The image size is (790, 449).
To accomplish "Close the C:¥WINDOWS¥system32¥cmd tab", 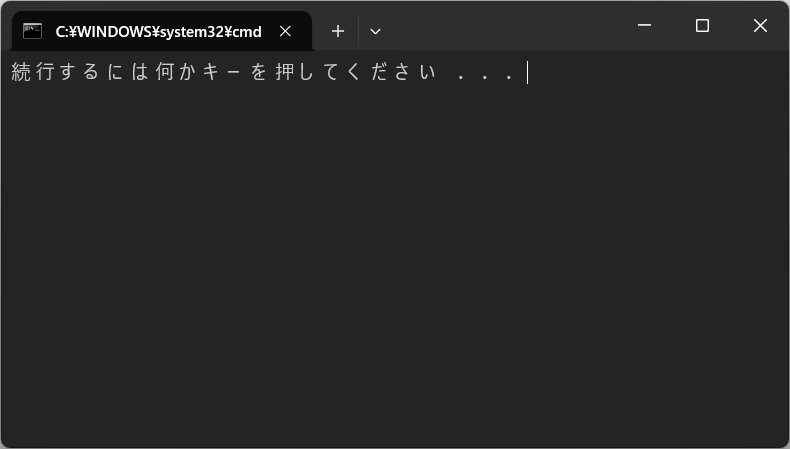I will point(285,31).
